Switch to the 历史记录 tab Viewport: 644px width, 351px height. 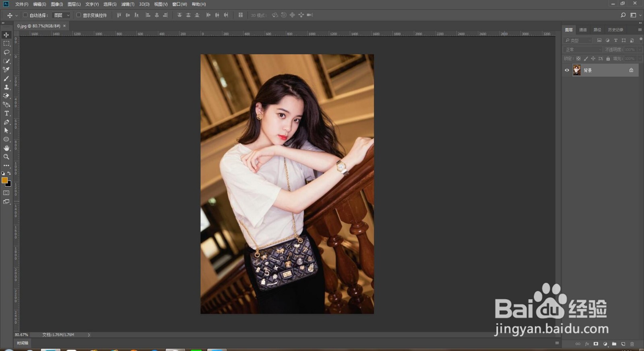coord(615,30)
